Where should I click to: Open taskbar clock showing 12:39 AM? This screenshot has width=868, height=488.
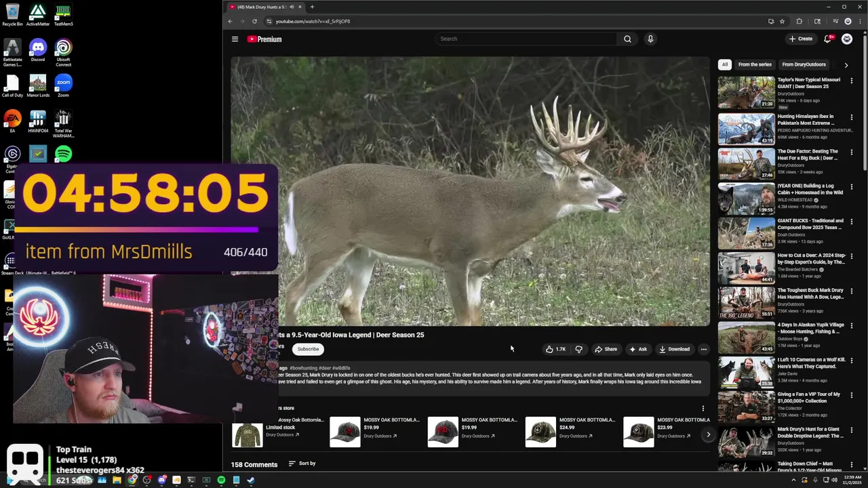click(852, 480)
